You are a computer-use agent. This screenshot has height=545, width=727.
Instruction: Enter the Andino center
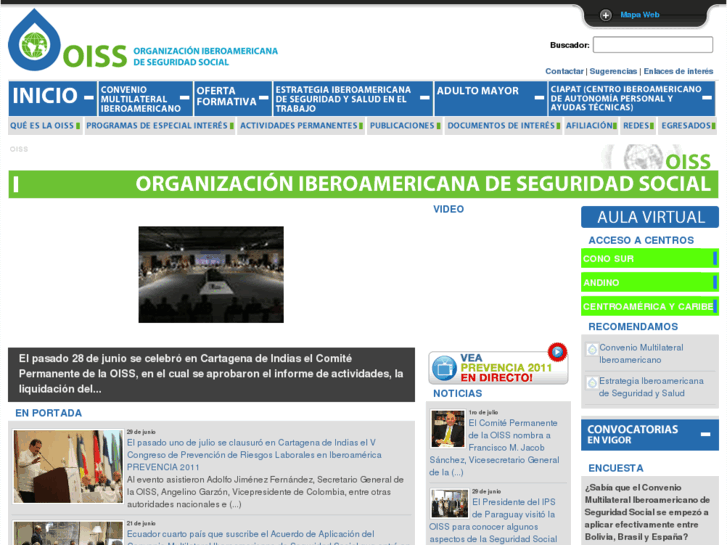[x=650, y=282]
